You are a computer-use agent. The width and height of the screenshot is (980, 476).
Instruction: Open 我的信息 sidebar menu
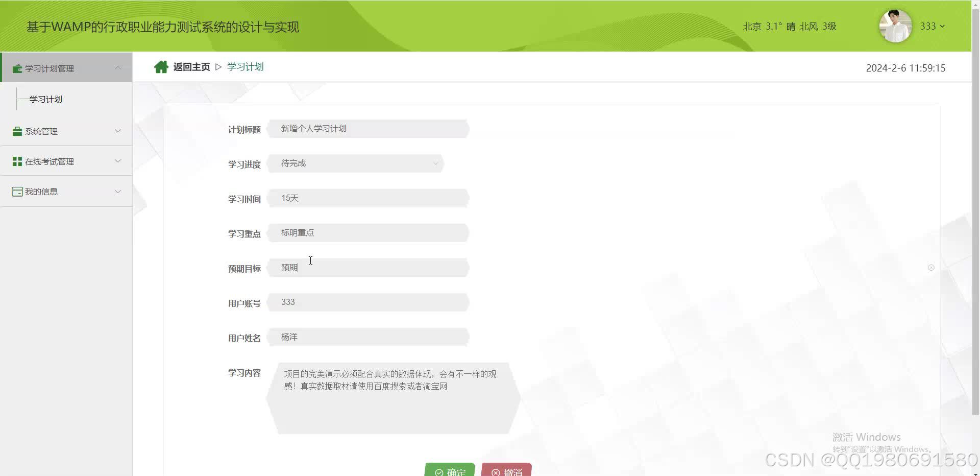(x=66, y=192)
